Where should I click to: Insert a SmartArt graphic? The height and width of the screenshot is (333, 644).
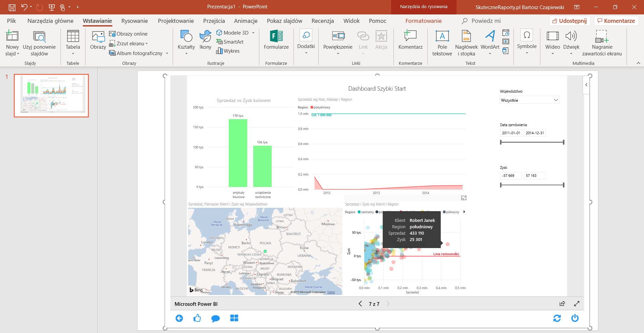tap(230, 42)
